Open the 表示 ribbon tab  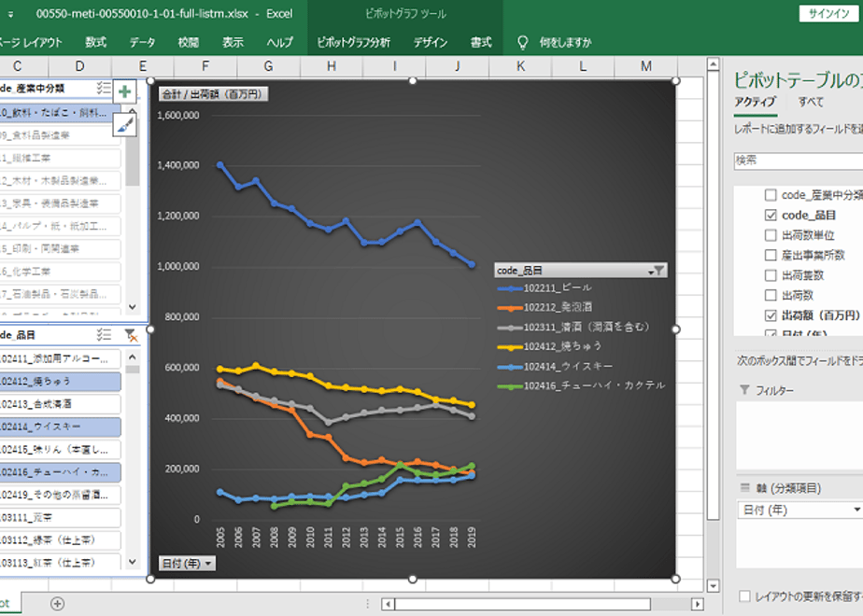pyautogui.click(x=233, y=42)
